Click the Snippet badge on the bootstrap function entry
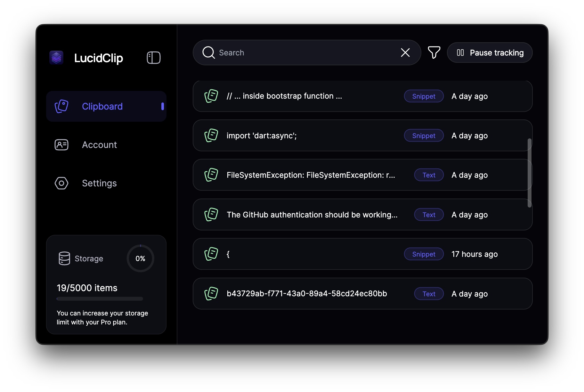The image size is (584, 392). coord(424,96)
